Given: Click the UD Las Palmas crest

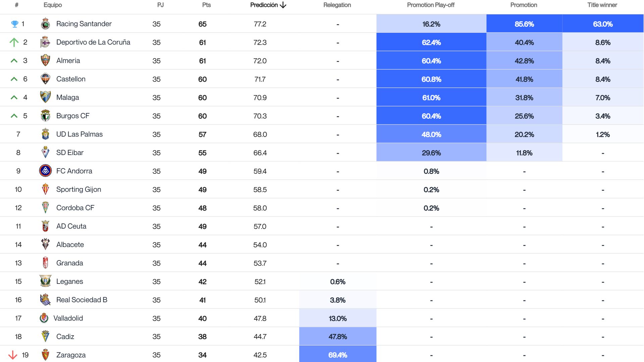Looking at the screenshot, I should (45, 134).
